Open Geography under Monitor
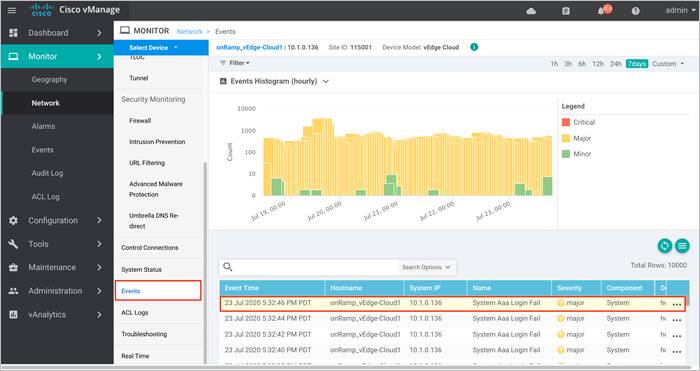Screen dimensions: 700x371 [49, 79]
